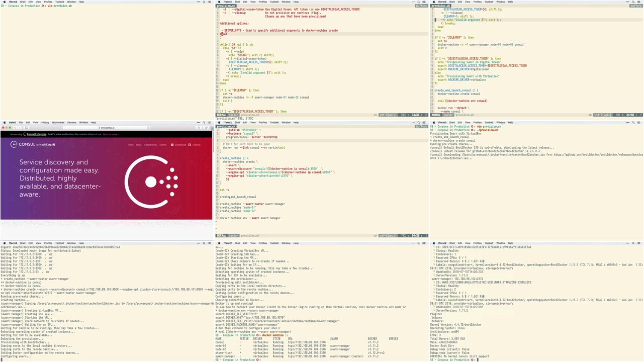Screen dimensions: 644x362
Task: Open the Docs link on Consul site
Action: tap(139, 145)
